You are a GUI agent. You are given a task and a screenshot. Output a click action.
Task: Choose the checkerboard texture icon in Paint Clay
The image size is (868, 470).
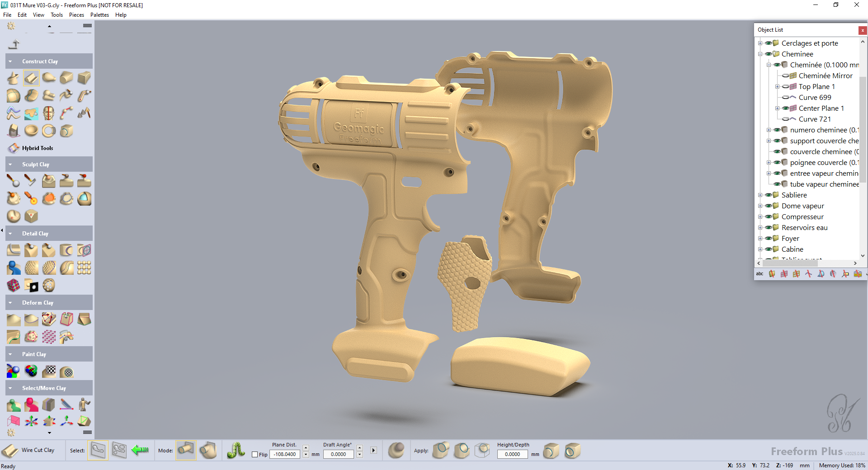(49, 371)
